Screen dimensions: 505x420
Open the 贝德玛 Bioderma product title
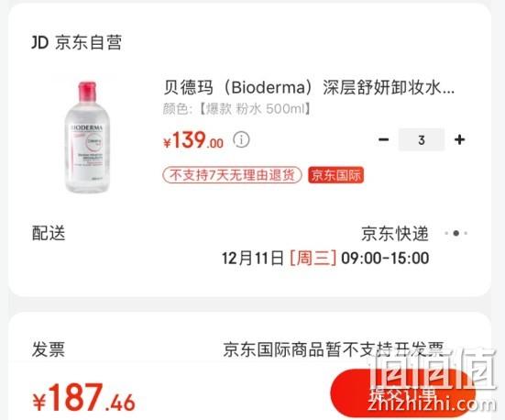click(x=309, y=87)
